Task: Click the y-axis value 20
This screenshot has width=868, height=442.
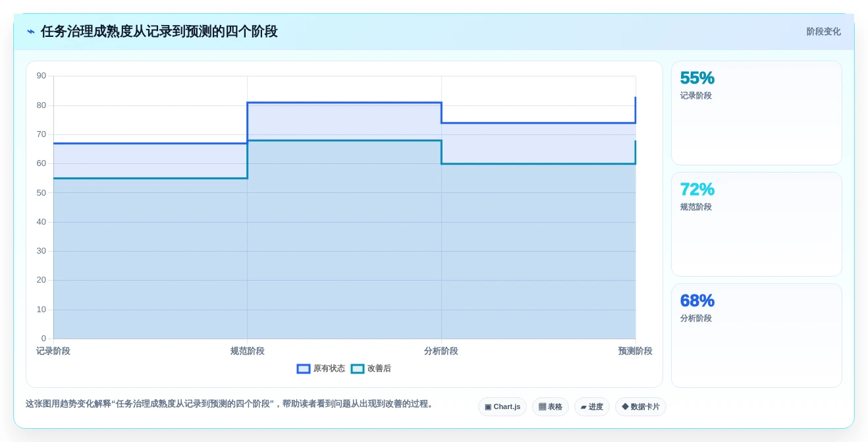Action: (41, 280)
